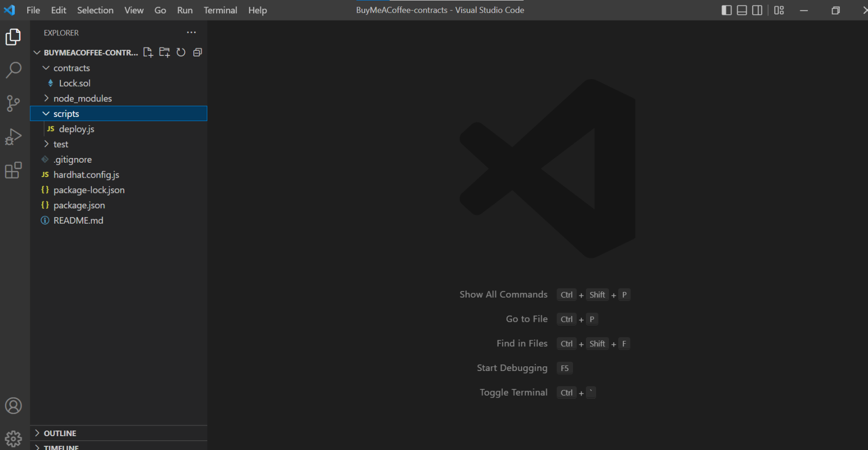Image resolution: width=868 pixels, height=450 pixels.
Task: Expand the test folder
Action: (x=61, y=144)
